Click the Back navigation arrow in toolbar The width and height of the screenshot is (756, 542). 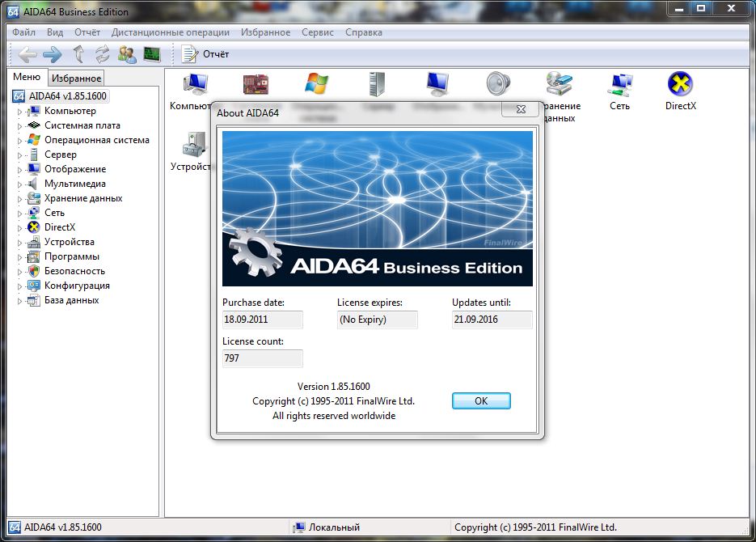point(27,54)
